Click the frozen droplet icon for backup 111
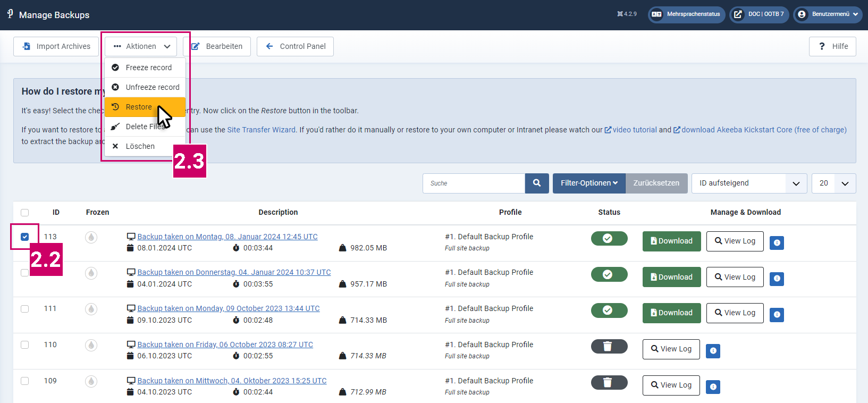868x403 pixels. (x=91, y=309)
